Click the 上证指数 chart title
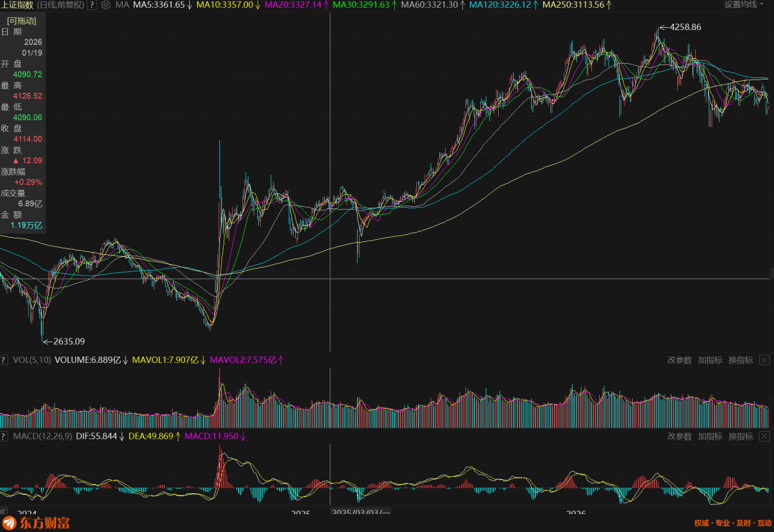The height and width of the screenshot is (532, 774). (17, 5)
